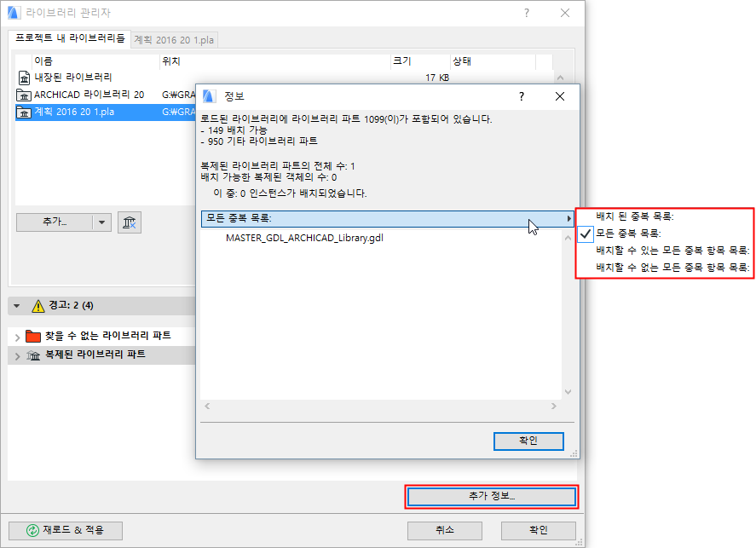
Task: Click the help question mark in 라이브러리 관리자 title
Action: (x=527, y=13)
